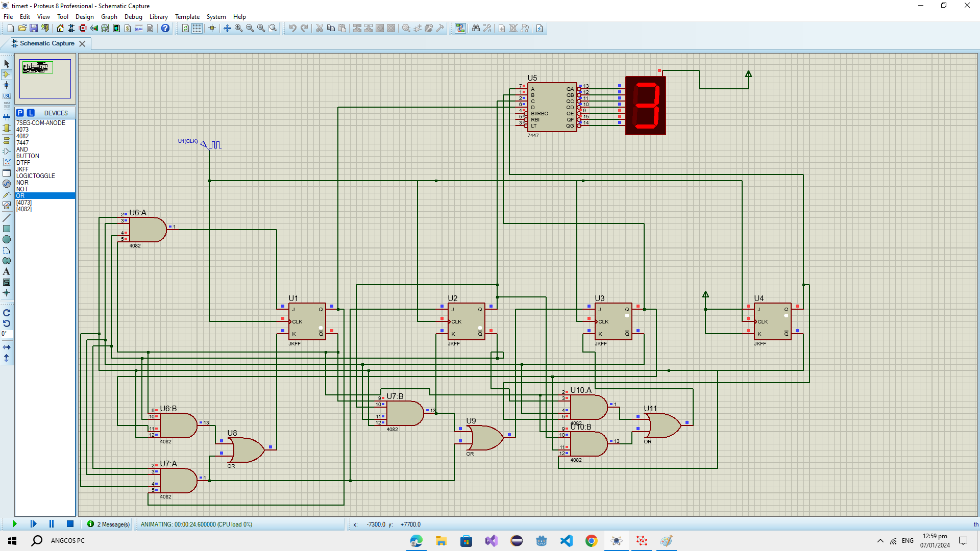Open the File menu

[8, 17]
